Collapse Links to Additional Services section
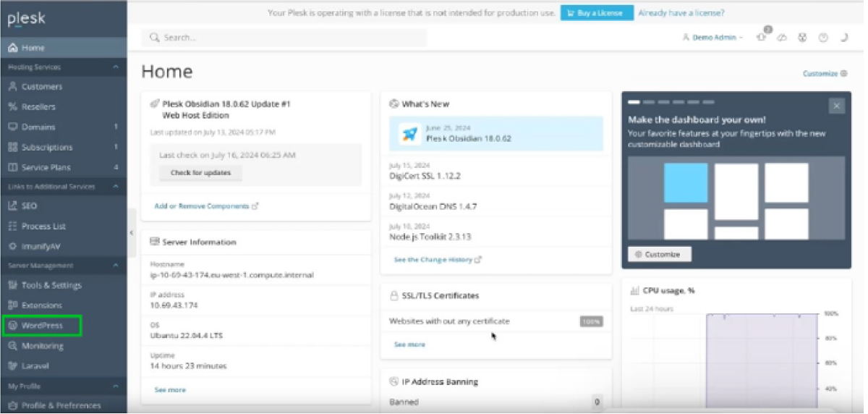 click(x=116, y=187)
